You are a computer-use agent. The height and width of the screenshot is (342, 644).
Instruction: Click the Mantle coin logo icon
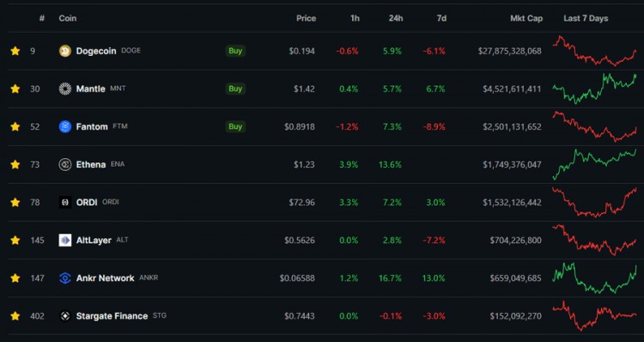pos(65,89)
